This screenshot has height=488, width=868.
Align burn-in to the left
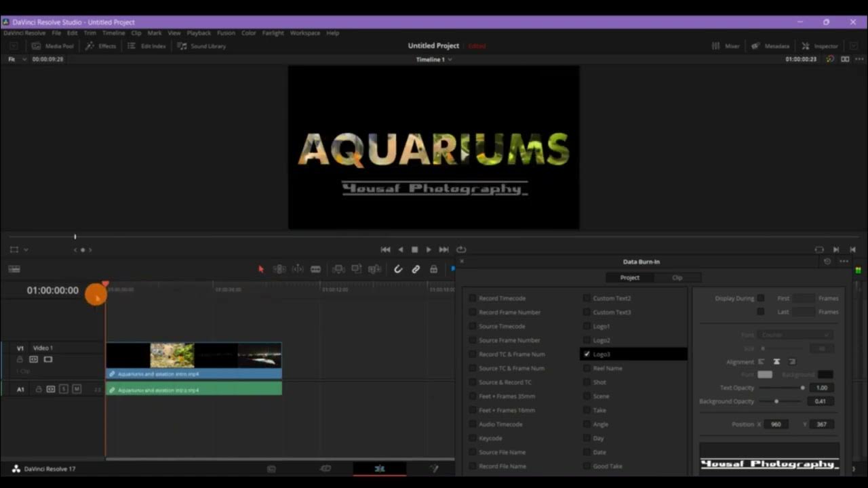pyautogui.click(x=762, y=362)
